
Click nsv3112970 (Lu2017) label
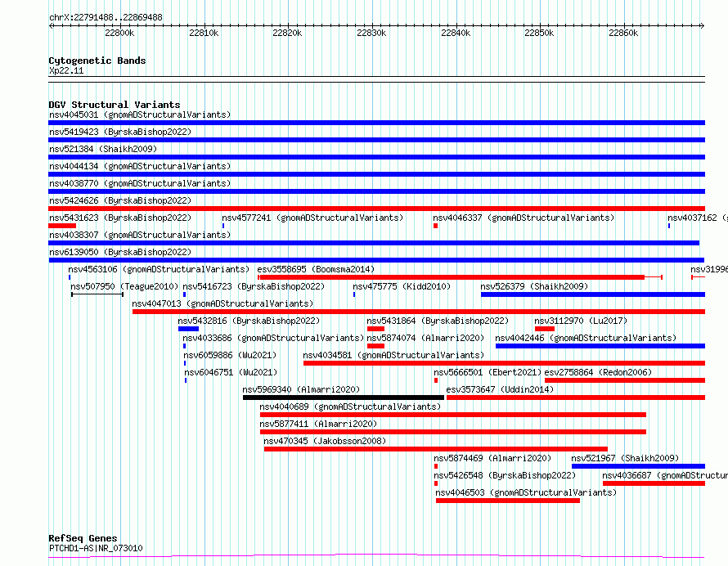coord(581,321)
